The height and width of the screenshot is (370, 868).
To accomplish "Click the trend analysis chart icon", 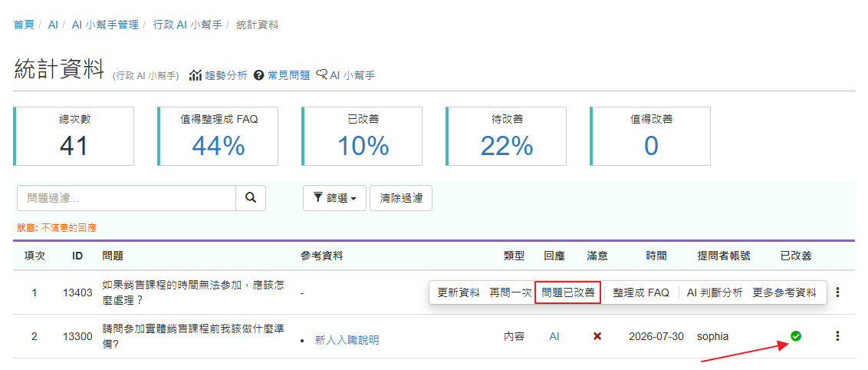I will (x=196, y=75).
